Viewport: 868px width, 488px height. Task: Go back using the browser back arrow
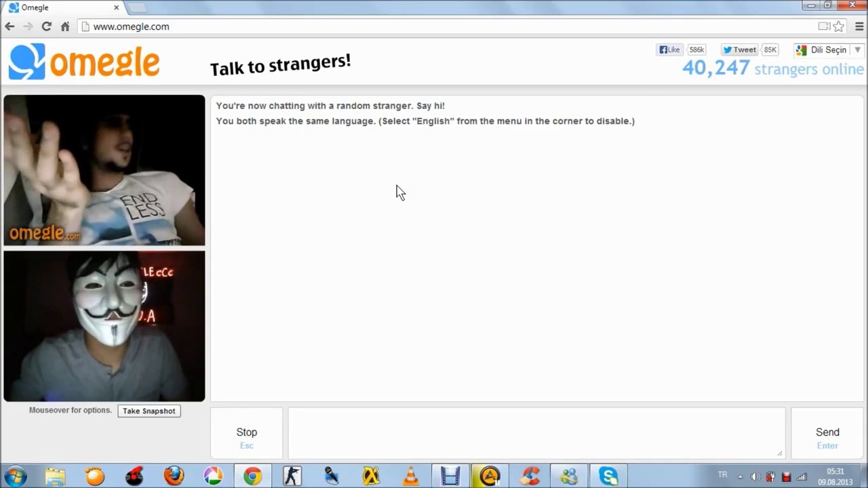click(9, 26)
